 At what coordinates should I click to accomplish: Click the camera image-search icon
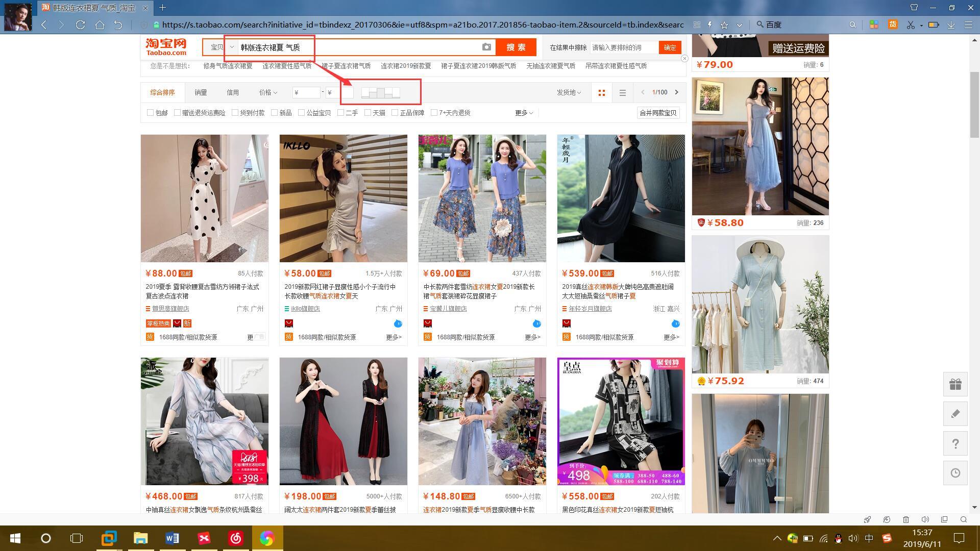pyautogui.click(x=486, y=47)
